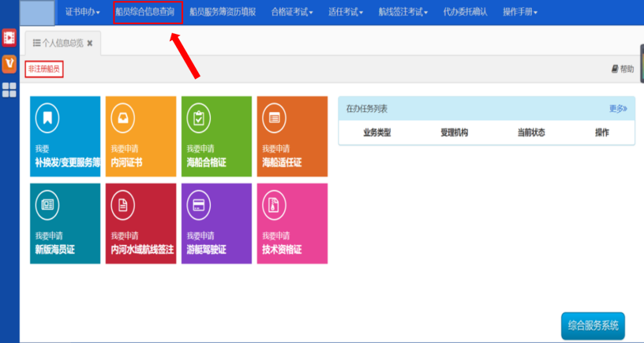Select 补换发/变更服务簿 tile text

point(68,163)
